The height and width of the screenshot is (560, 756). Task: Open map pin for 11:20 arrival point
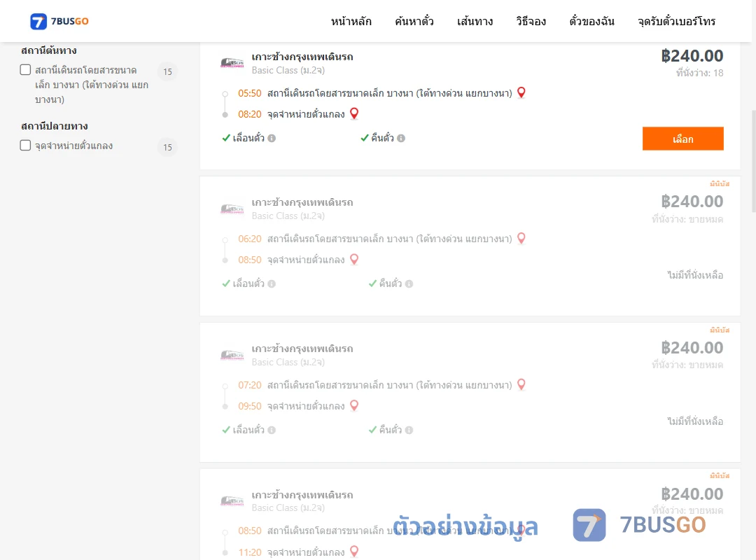(354, 552)
